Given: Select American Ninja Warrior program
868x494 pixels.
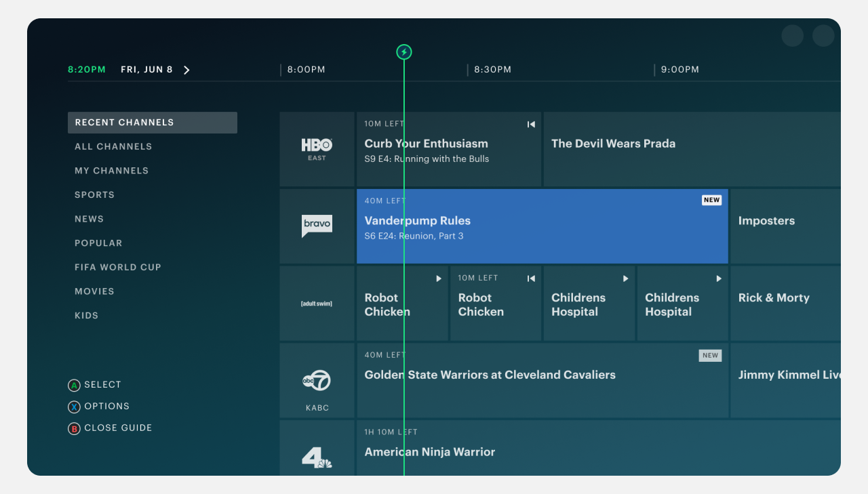Looking at the screenshot, I should (599, 448).
